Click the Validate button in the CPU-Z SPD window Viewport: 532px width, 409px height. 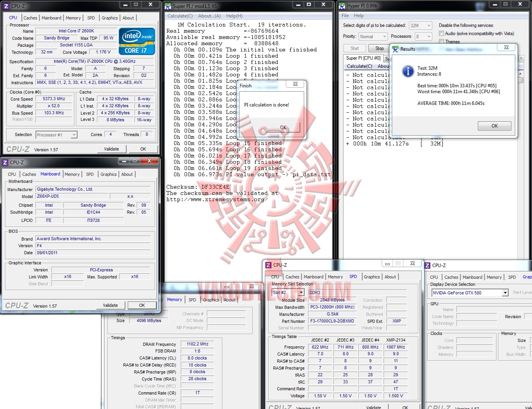(373, 407)
